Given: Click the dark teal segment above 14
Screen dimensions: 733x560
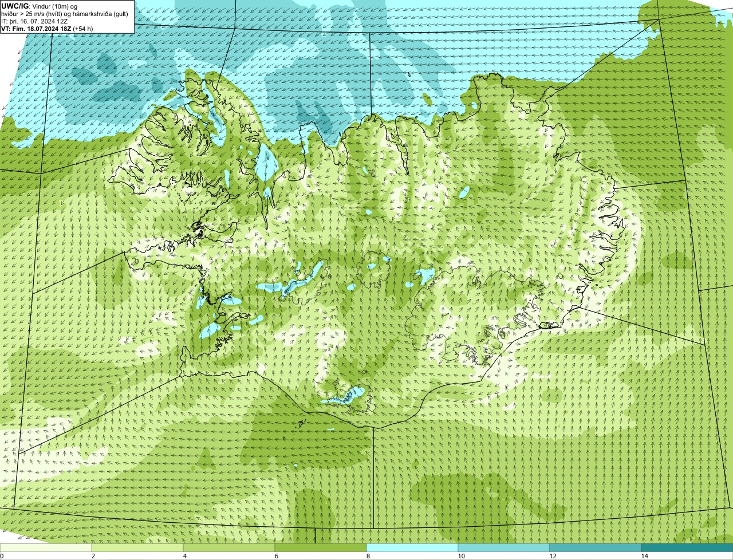Looking at the screenshot, I should tap(687, 547).
